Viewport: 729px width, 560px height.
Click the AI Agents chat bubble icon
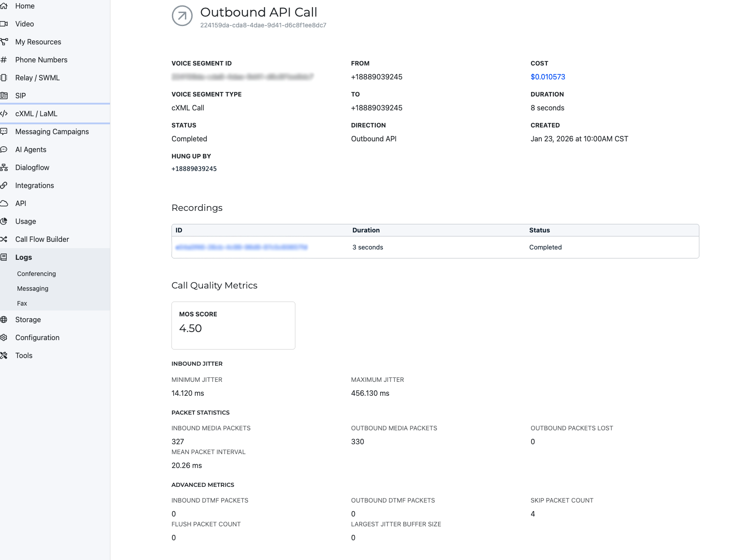pos(4,149)
